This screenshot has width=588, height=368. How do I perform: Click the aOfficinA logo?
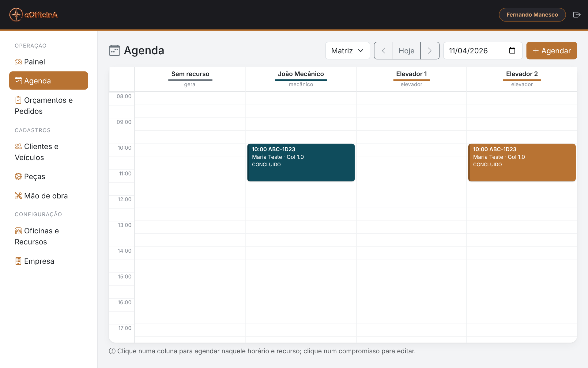coord(33,15)
